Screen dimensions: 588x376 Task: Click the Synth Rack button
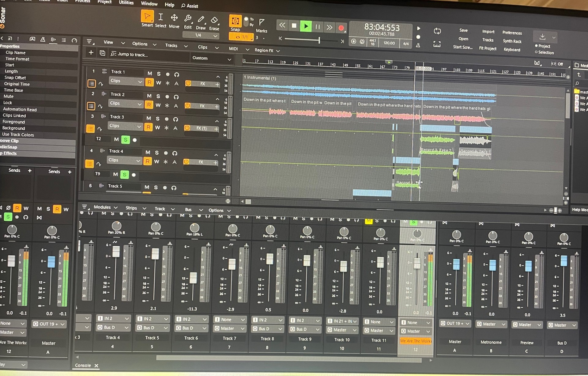[x=512, y=41]
